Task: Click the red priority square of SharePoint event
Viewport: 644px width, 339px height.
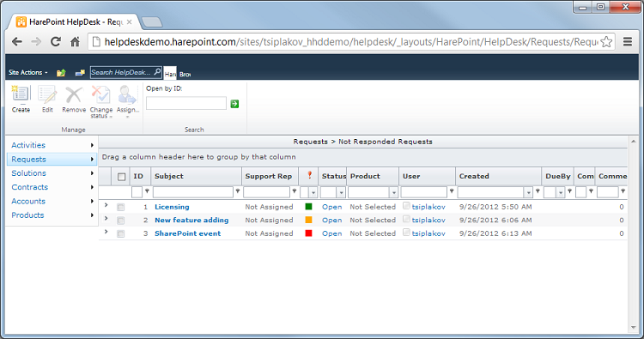Action: (x=309, y=233)
